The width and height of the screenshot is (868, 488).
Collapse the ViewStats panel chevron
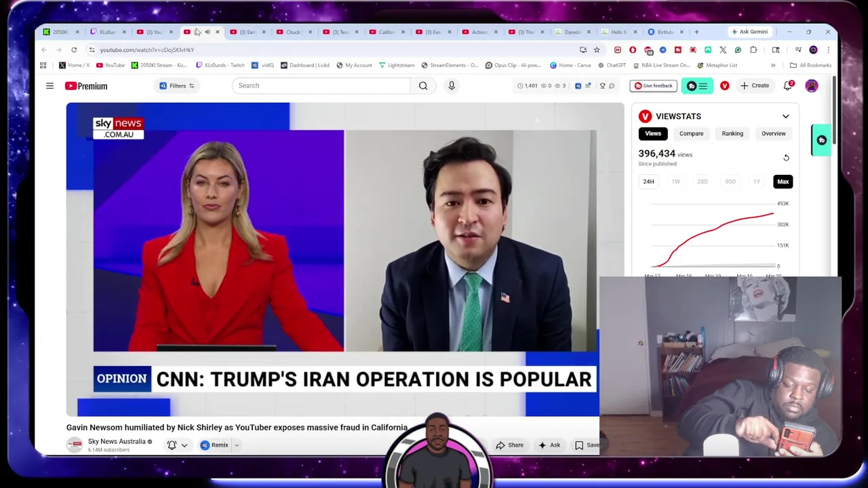[x=785, y=117]
